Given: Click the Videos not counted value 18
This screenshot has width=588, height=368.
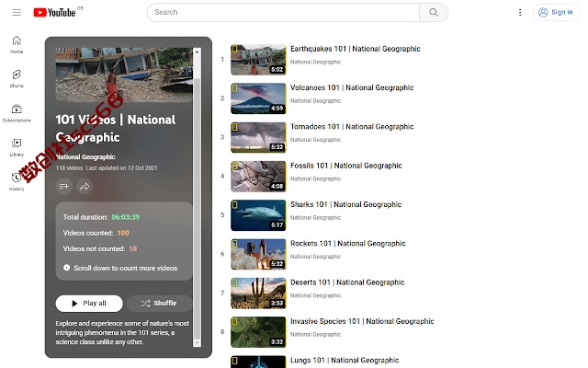Looking at the screenshot, I should 132,248.
